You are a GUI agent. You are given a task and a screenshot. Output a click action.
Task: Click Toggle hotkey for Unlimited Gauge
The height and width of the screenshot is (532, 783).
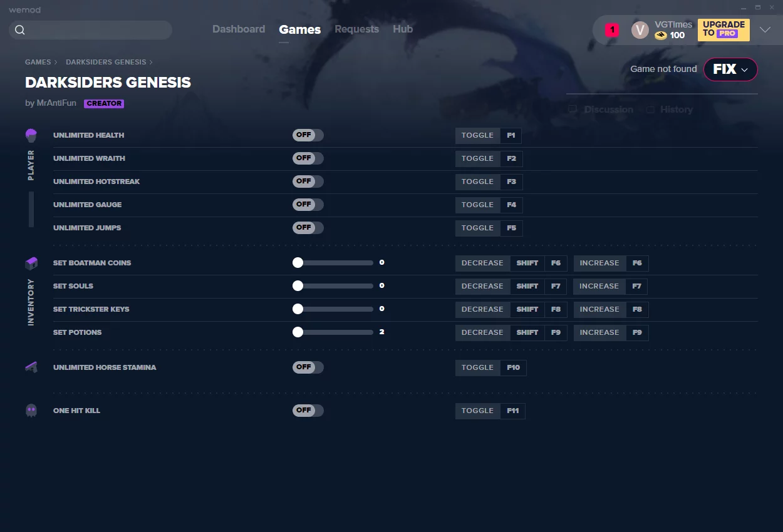478,205
